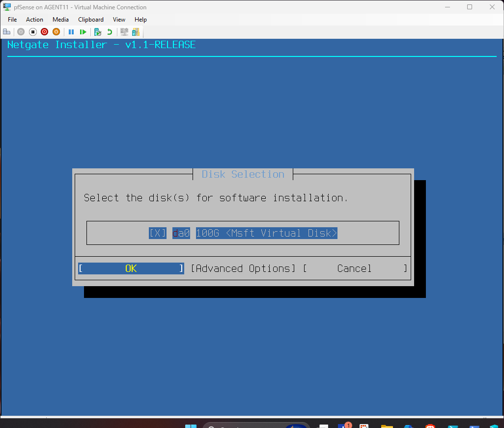Click the orange Save state icon

tap(56, 32)
